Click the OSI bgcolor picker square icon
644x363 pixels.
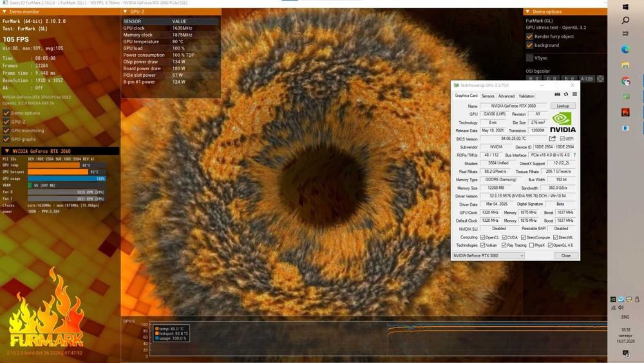click(600, 79)
